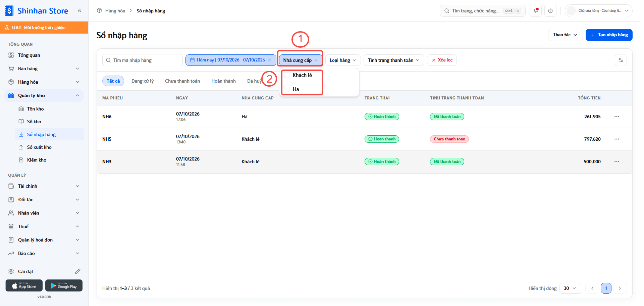Expand the Bán hàng sidebar menu
This screenshot has height=306, width=644.
pyautogui.click(x=44, y=69)
